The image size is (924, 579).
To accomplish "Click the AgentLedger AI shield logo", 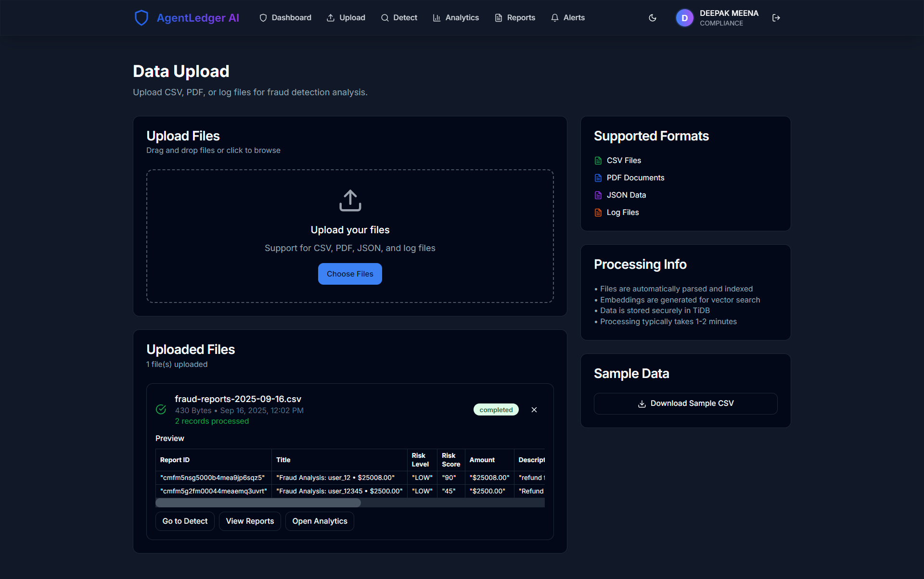I will [x=141, y=18].
